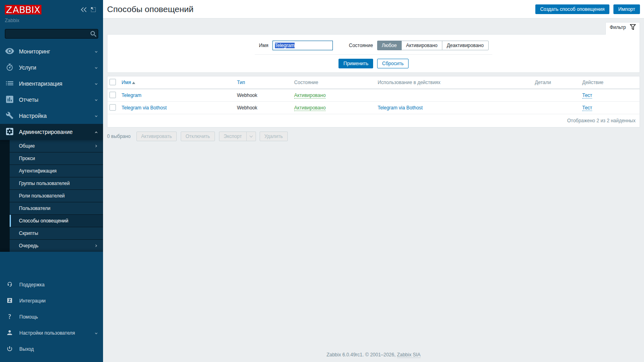The width and height of the screenshot is (644, 362).
Task: Open Аутентификация submenu item
Action: click(56, 171)
